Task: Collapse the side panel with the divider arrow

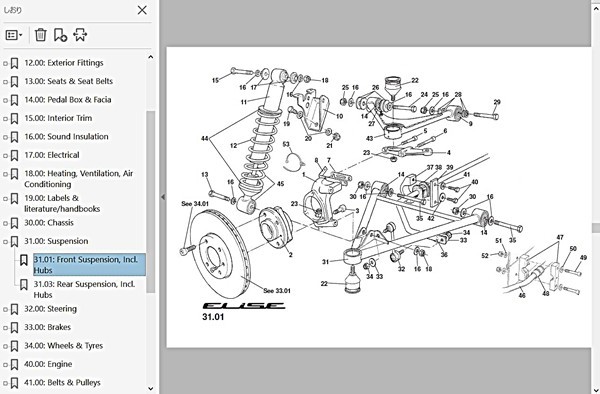Action: click(163, 197)
